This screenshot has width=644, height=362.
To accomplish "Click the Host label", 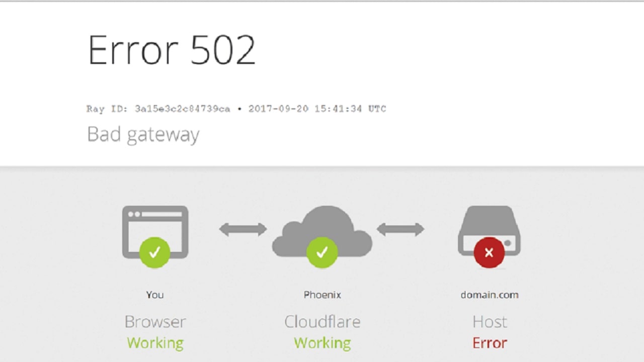I will [x=490, y=322].
